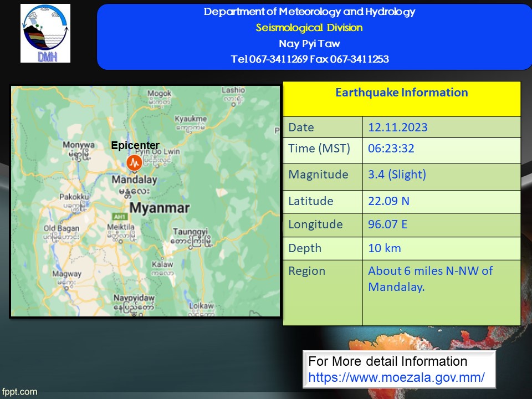Viewport: 532px width, 399px height.
Task: Click the Longitude row label
Action: point(315,224)
